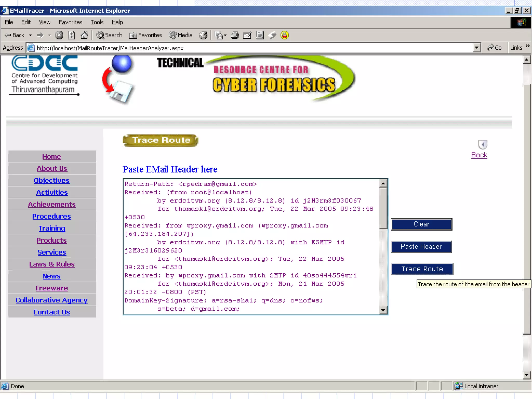Click the Print toolbar icon

[x=235, y=35]
